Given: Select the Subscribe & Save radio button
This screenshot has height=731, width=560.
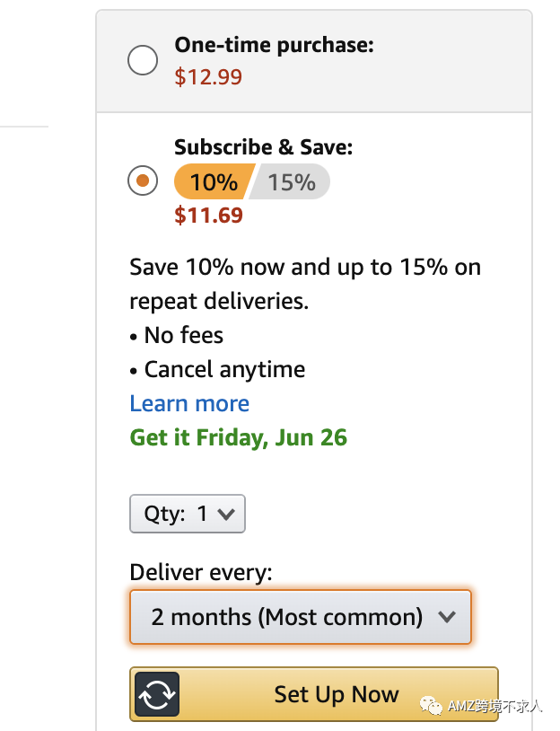Looking at the screenshot, I should (x=143, y=181).
